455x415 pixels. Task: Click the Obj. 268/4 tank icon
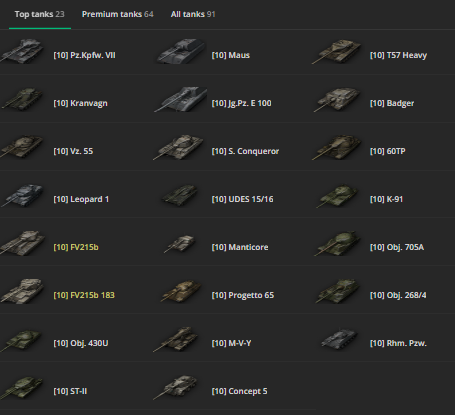tap(337, 291)
